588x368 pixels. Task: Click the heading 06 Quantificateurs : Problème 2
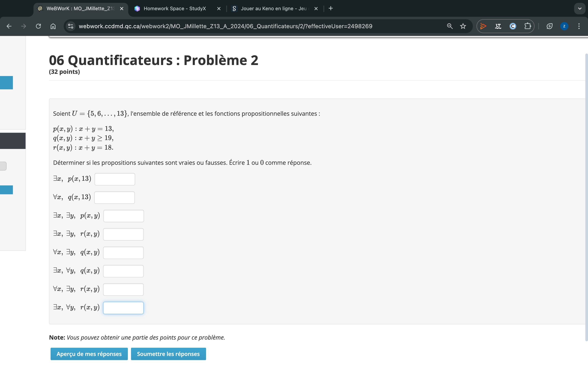pyautogui.click(x=154, y=60)
